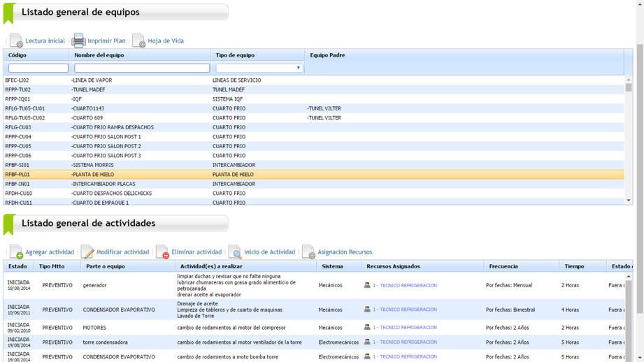Click 'Por fechas: Bimestral' frequency cell

pos(510,310)
